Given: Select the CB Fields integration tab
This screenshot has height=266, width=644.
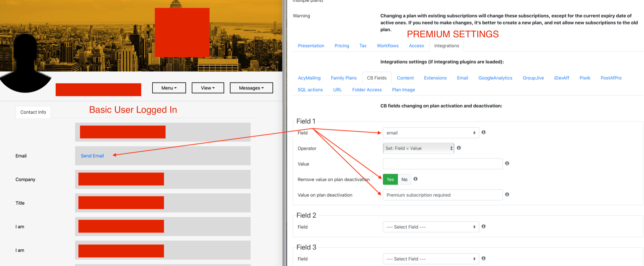Looking at the screenshot, I should click(x=377, y=78).
